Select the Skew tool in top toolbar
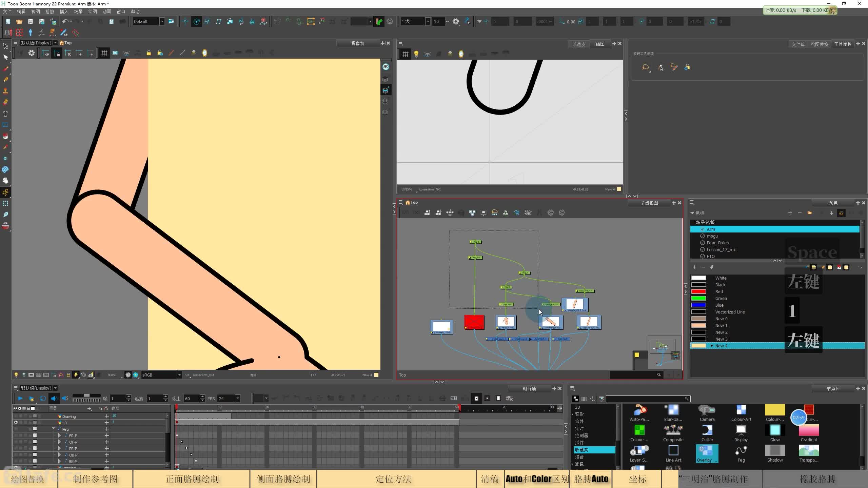Image resolution: width=868 pixels, height=488 pixels. [219, 22]
